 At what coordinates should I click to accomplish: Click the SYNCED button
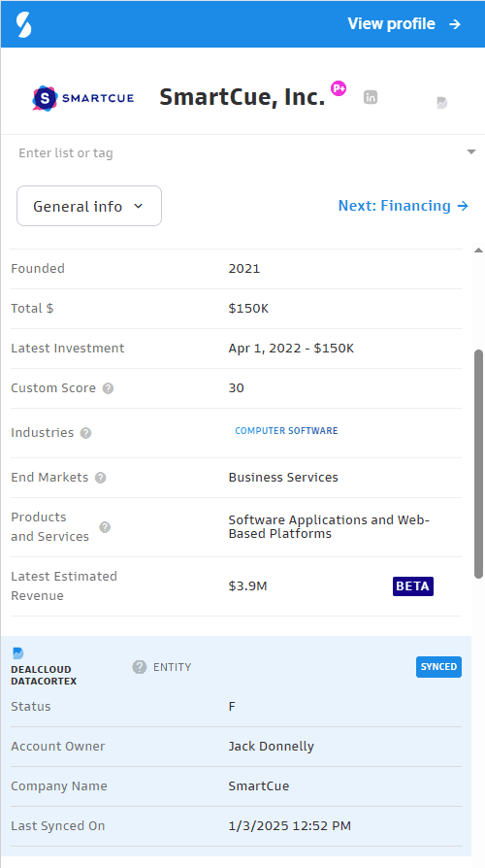[x=438, y=667]
